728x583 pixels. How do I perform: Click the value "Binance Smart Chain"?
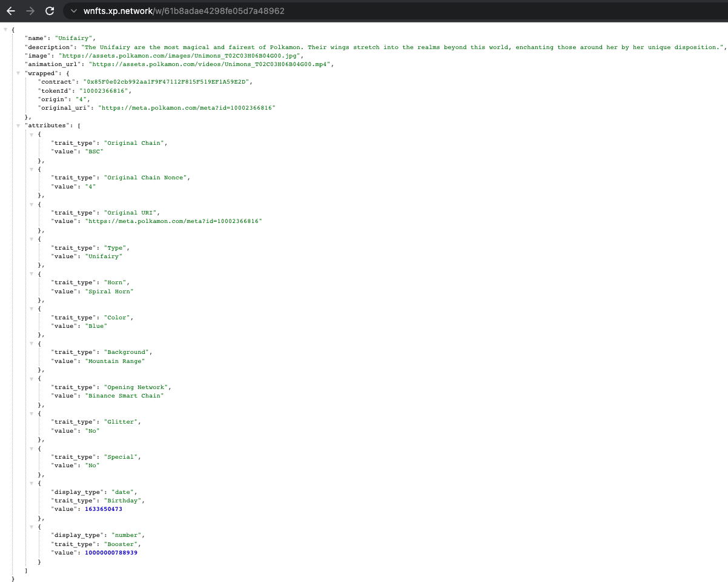pyautogui.click(x=124, y=396)
